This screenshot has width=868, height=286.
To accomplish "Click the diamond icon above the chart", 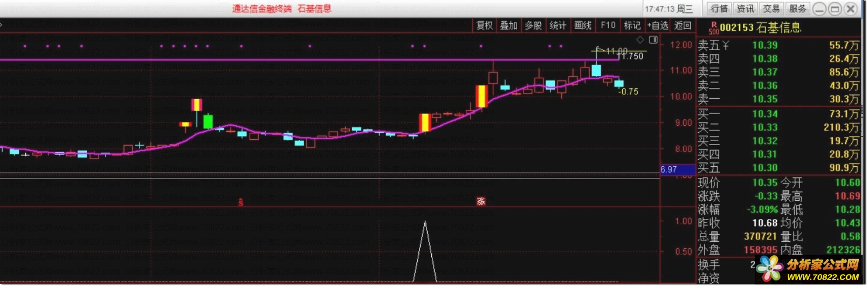I will 640,39.
